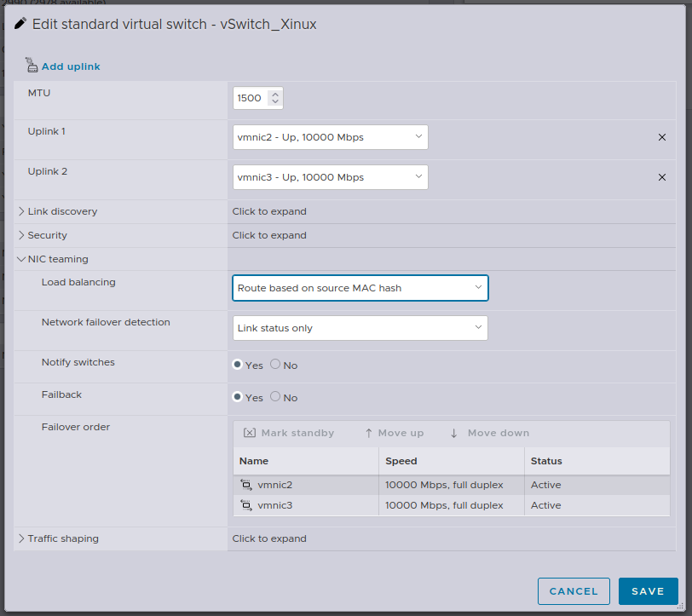The image size is (692, 616).
Task: Click the Move down arrow icon
Action: (x=454, y=433)
